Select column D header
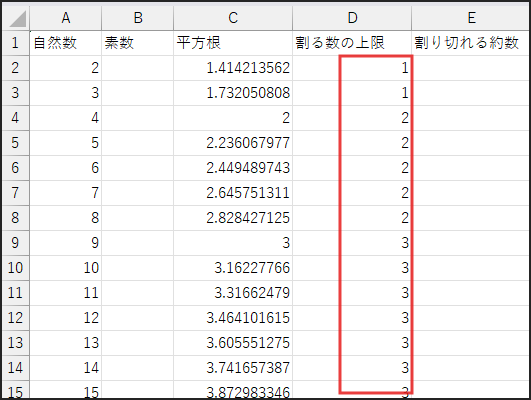This screenshot has width=531, height=400. [x=352, y=18]
